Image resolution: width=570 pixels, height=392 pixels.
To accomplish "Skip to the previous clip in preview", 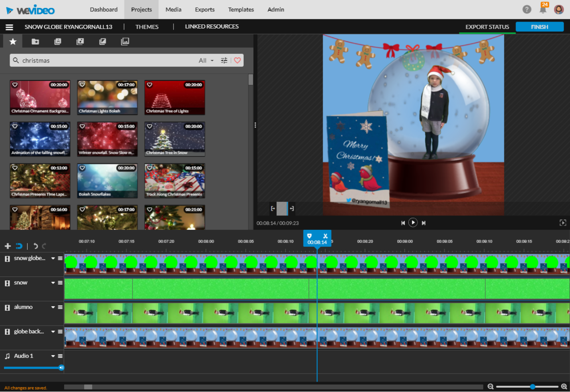I will pos(403,223).
